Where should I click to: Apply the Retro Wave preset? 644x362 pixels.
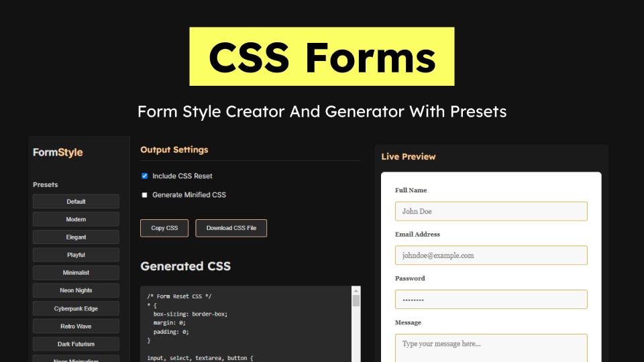(x=76, y=326)
